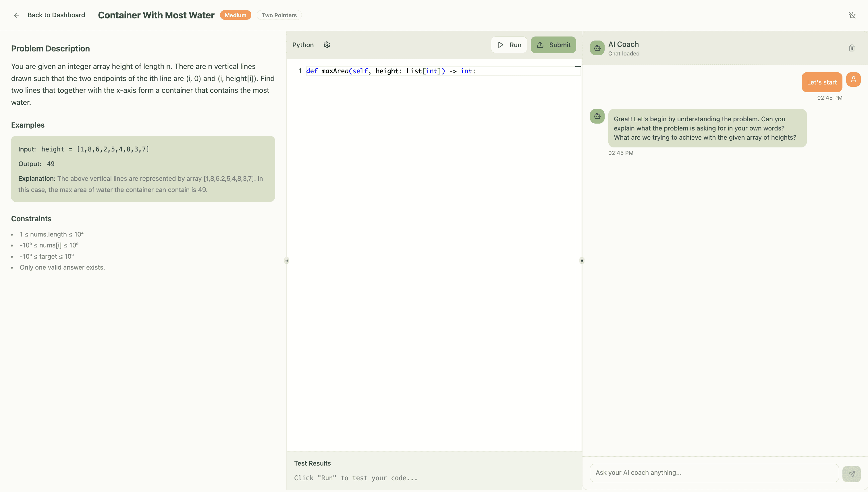Image resolution: width=868 pixels, height=492 pixels.
Task: Open the Python language selector
Action: (303, 45)
